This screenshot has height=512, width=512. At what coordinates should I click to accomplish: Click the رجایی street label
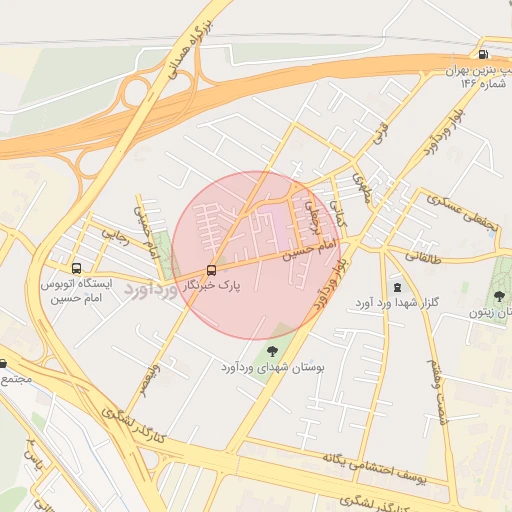pos(115,236)
